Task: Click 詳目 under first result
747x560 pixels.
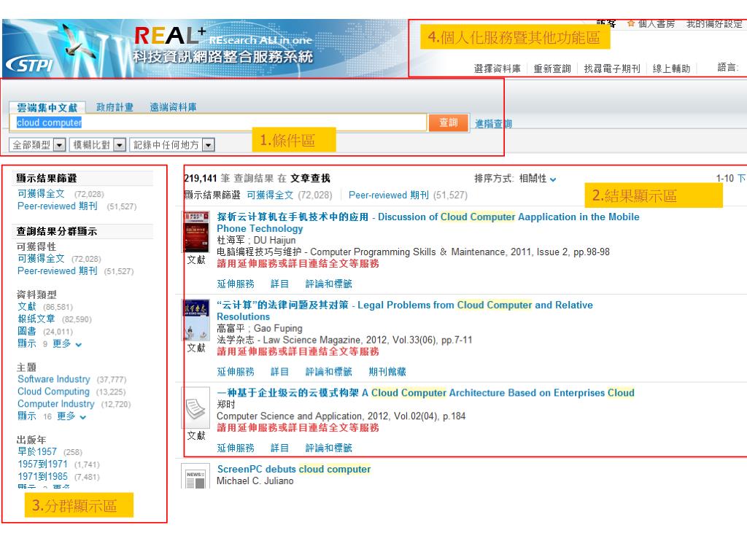Action: pos(279,284)
